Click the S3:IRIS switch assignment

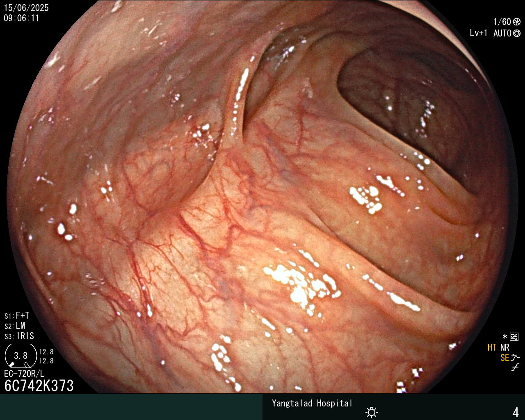[x=19, y=336]
